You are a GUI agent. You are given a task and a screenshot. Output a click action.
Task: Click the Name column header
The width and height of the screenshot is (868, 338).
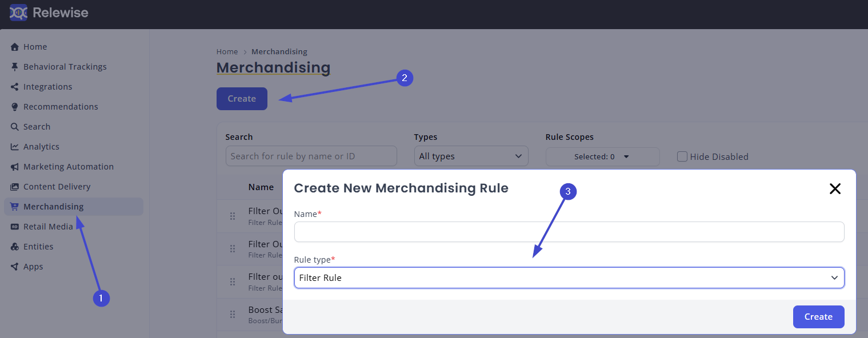click(x=261, y=187)
